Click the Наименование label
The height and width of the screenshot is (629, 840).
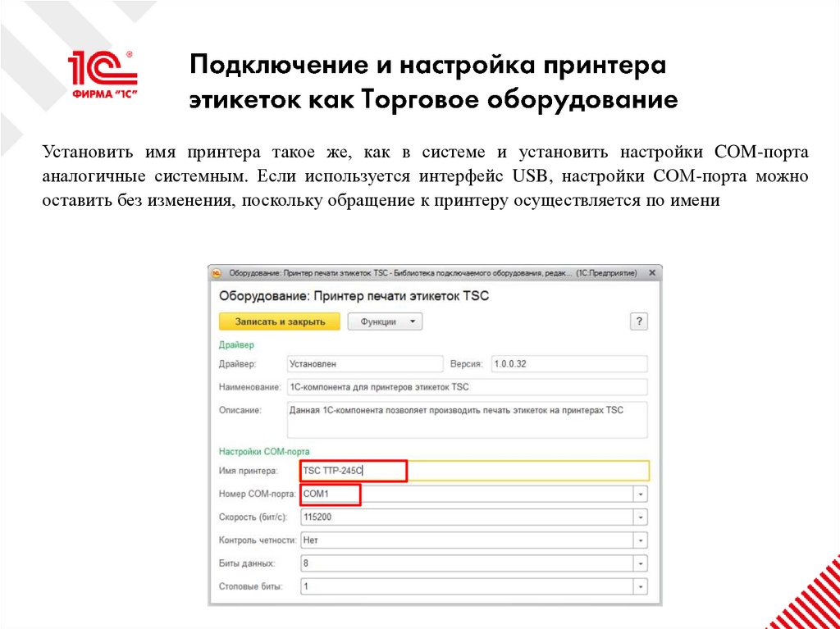[x=249, y=387]
